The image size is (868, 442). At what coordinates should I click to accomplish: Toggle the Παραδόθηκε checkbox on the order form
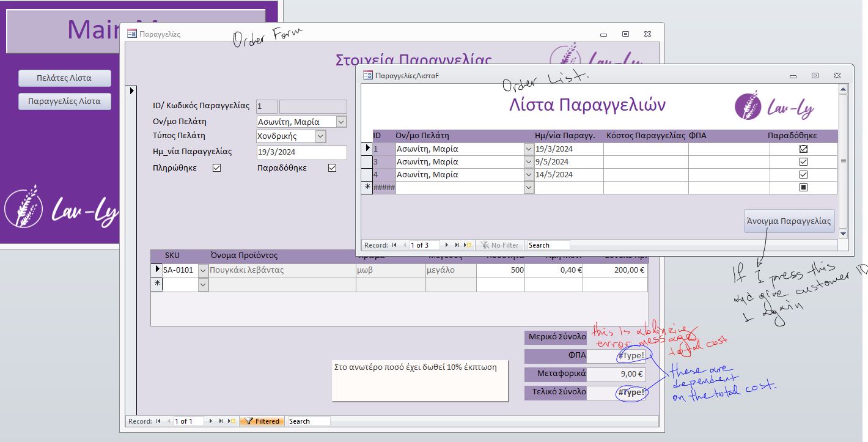coord(332,167)
